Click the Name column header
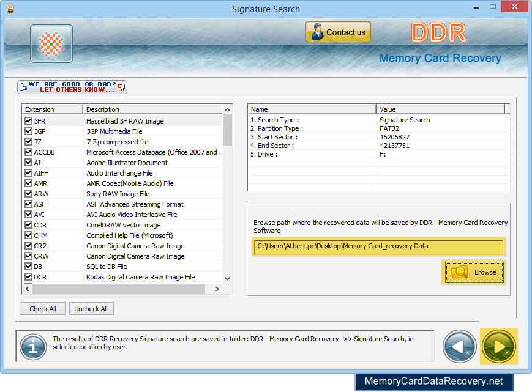The image size is (532, 392). coord(312,109)
